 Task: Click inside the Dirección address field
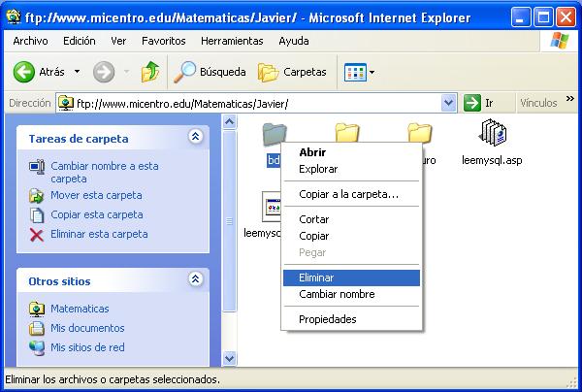click(x=252, y=103)
